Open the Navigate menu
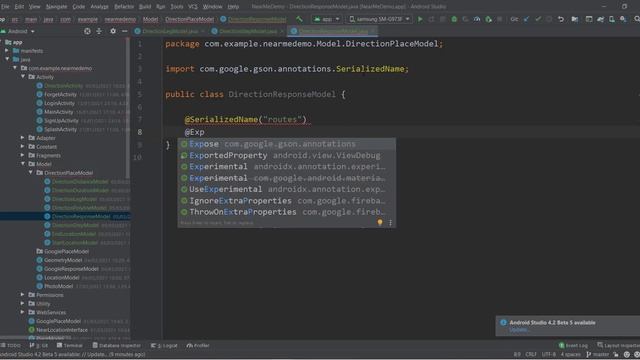The image size is (640, 360). [56, 7]
